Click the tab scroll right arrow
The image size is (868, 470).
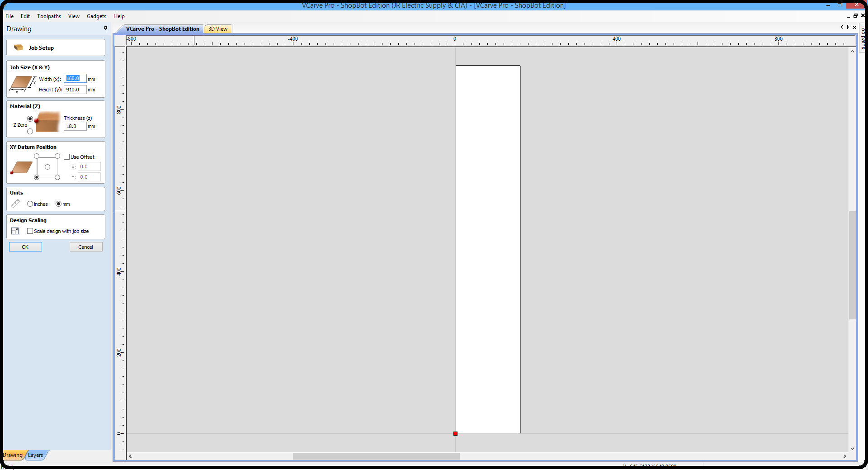(848, 27)
